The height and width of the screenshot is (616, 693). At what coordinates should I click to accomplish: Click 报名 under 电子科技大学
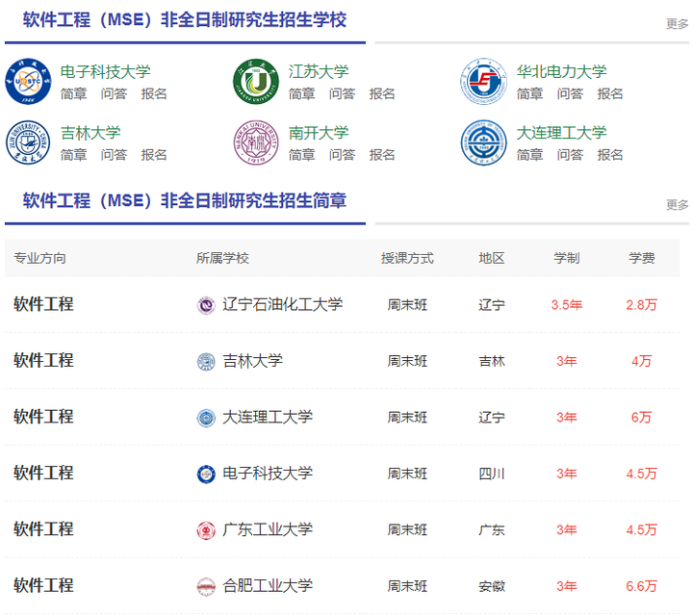coord(154,93)
